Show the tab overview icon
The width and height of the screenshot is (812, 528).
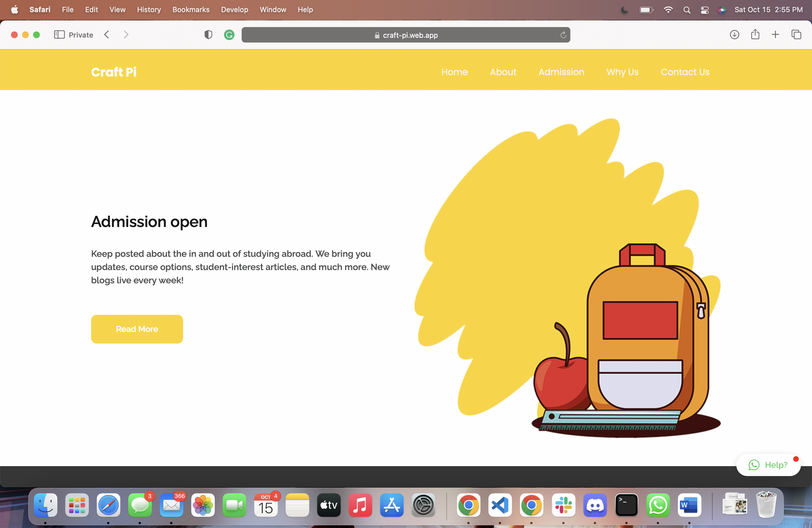(796, 35)
